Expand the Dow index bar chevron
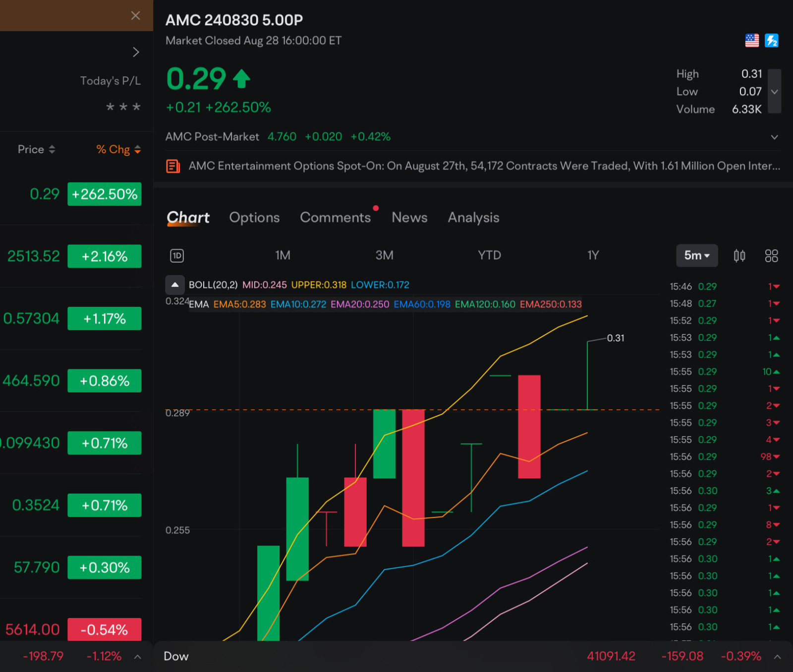Viewport: 793px width, 672px height. tap(777, 657)
